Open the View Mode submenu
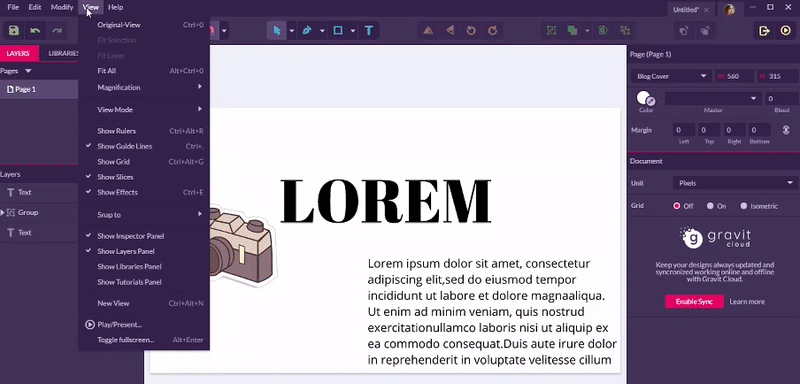 pyautogui.click(x=144, y=110)
